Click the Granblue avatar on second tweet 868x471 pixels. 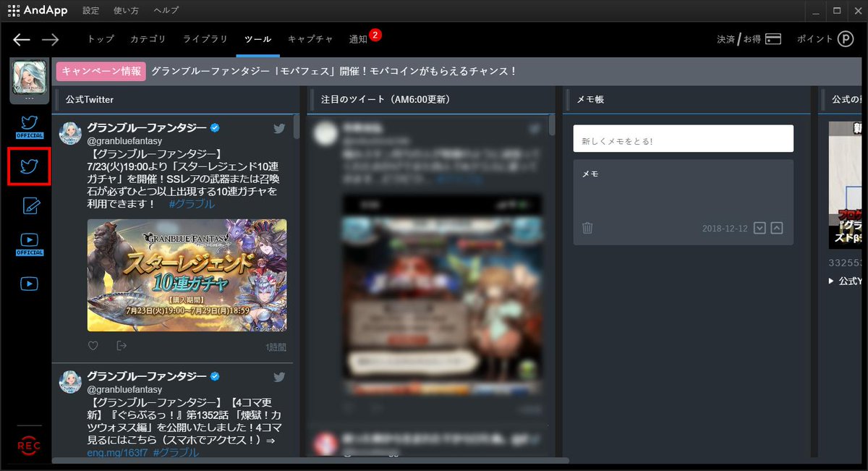pyautogui.click(x=70, y=381)
